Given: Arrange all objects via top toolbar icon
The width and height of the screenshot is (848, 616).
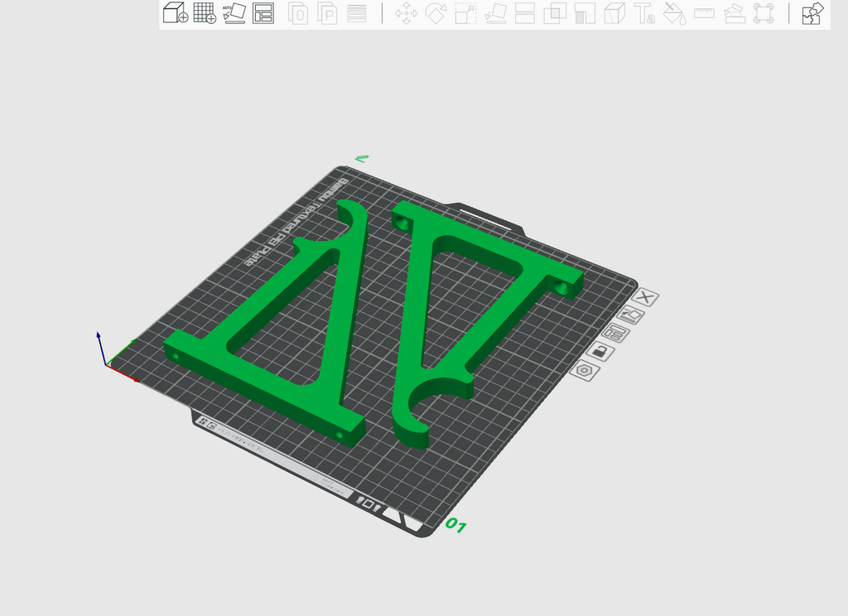Looking at the screenshot, I should tap(263, 13).
